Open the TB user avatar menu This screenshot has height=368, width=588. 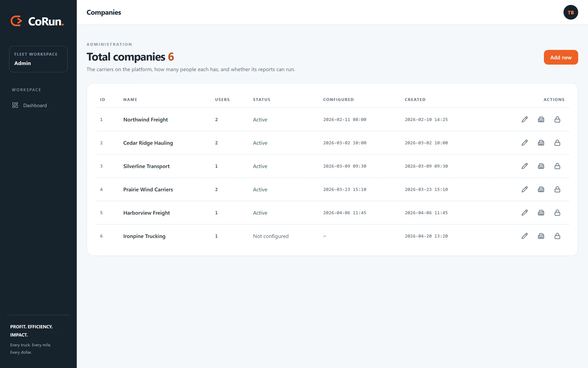pos(570,12)
